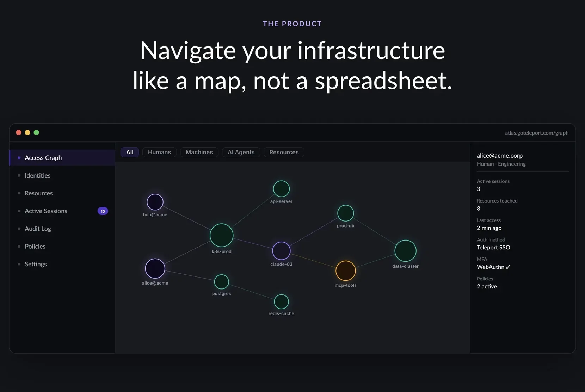Click the k8s-prod node label
585x392 pixels.
tap(221, 251)
